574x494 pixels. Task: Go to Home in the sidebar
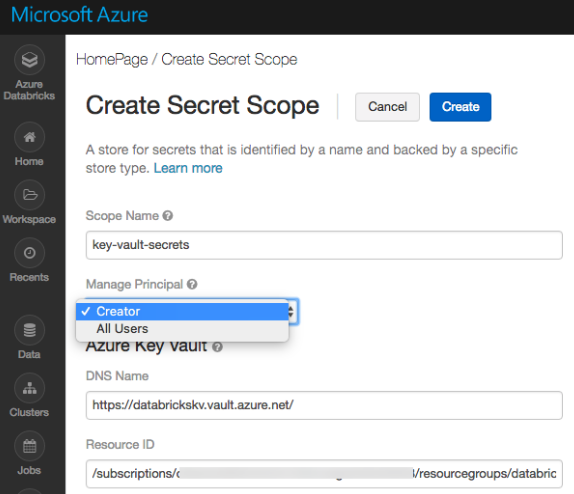click(29, 137)
